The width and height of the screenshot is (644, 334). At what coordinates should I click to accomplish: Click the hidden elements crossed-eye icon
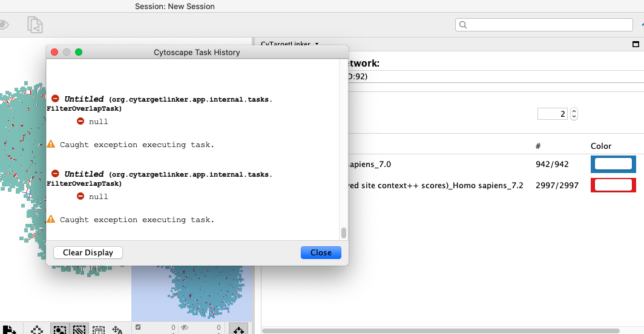[x=185, y=327]
